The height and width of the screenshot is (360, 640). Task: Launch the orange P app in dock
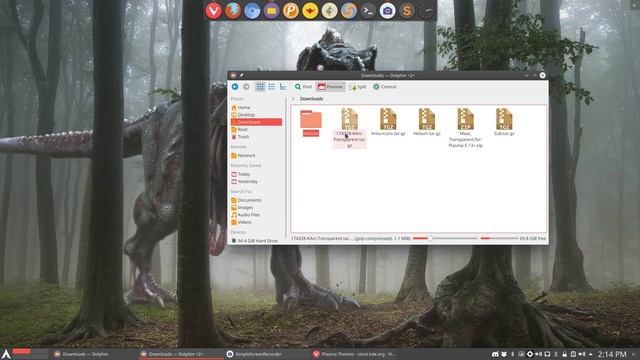(291, 11)
